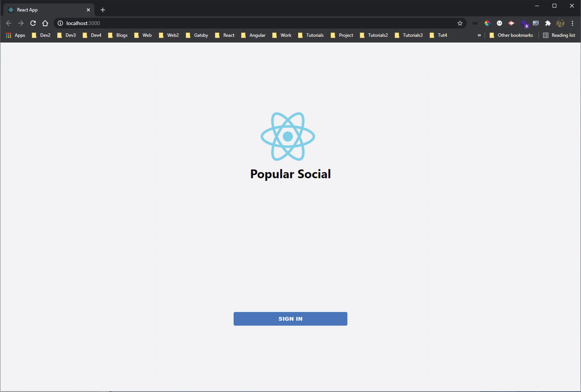
Task: Click the localhost:3000 address bar
Action: coord(258,23)
